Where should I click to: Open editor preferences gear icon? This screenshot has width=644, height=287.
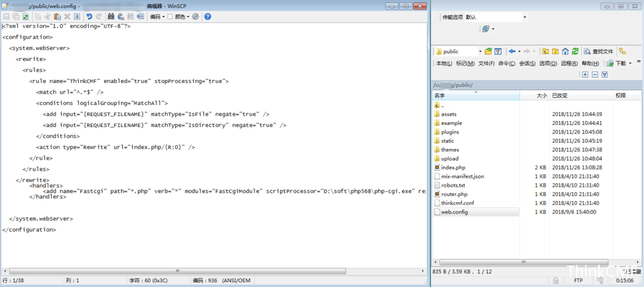click(x=196, y=17)
